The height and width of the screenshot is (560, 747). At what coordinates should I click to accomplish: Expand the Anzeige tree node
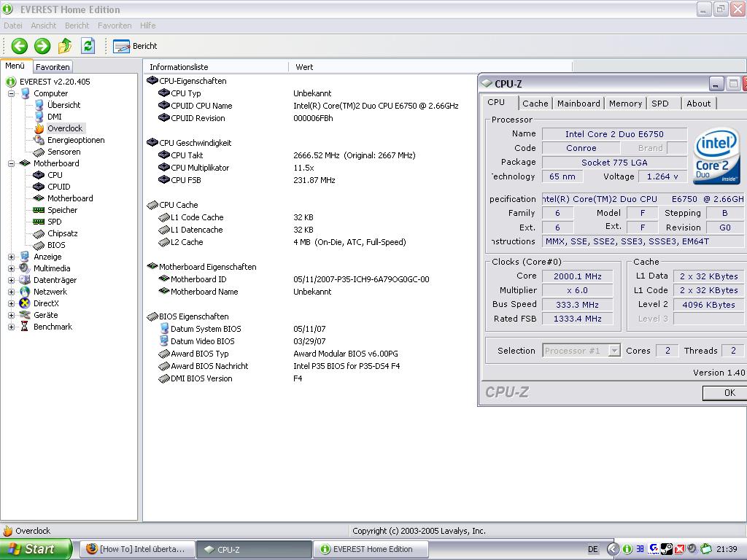(11, 257)
